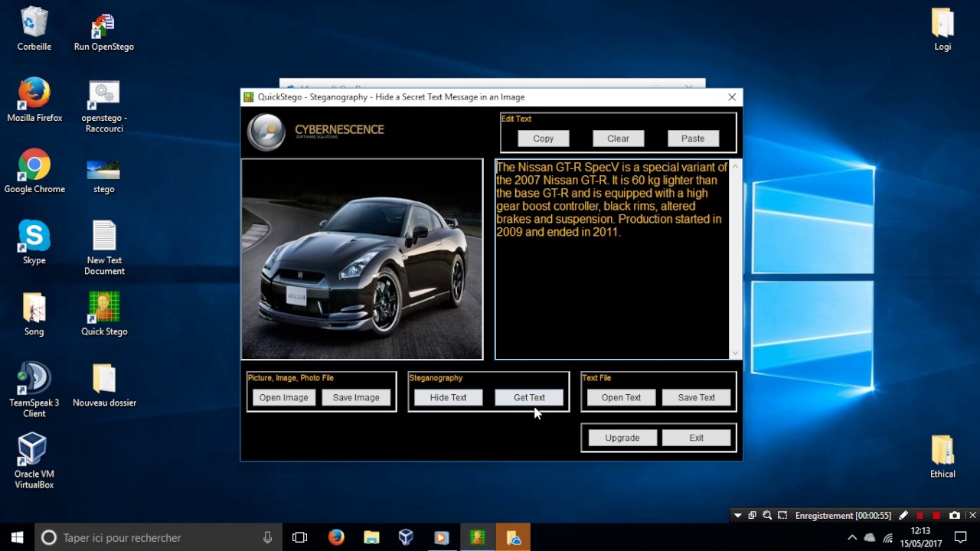The width and height of the screenshot is (980, 551).
Task: Select the Google Chrome desktop icon
Action: click(x=34, y=171)
